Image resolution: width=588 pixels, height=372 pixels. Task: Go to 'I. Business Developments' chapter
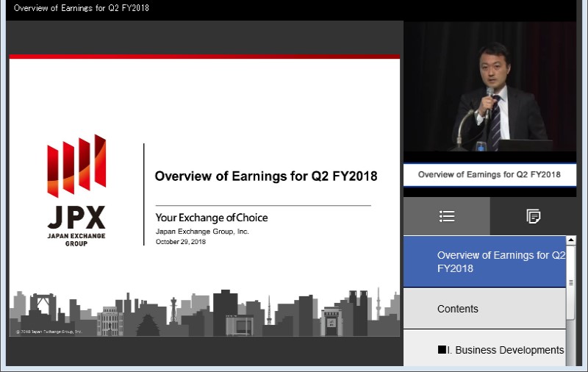pyautogui.click(x=484, y=348)
